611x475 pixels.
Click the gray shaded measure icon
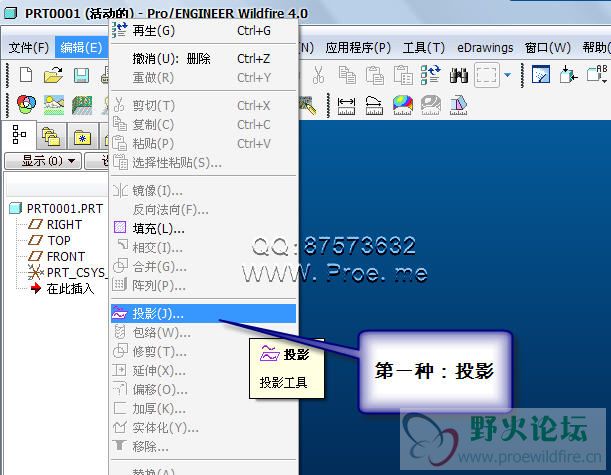[431, 105]
